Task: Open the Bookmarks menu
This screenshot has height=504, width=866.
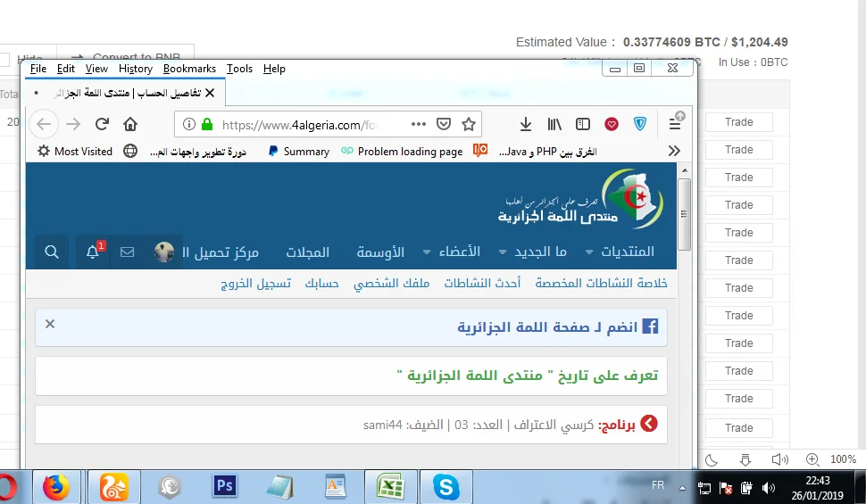Action: [189, 69]
